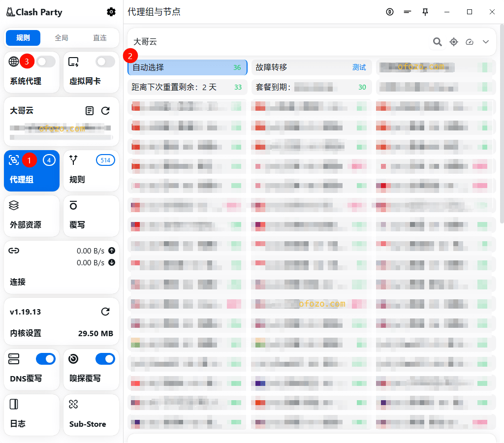Enable the 虚拟网卡 toggle
504x443 pixels.
[105, 61]
